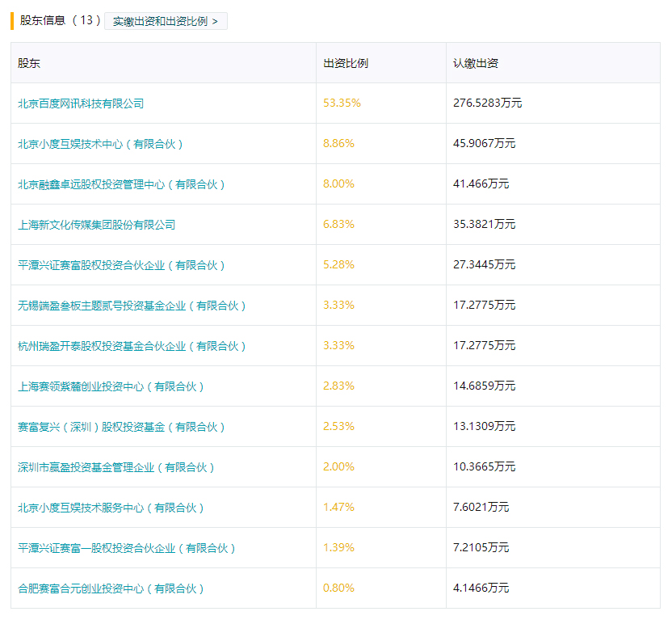Open 平潭兴证赛富股权投资合伙企业（有限合伙） link
672x620 pixels.
click(x=121, y=265)
